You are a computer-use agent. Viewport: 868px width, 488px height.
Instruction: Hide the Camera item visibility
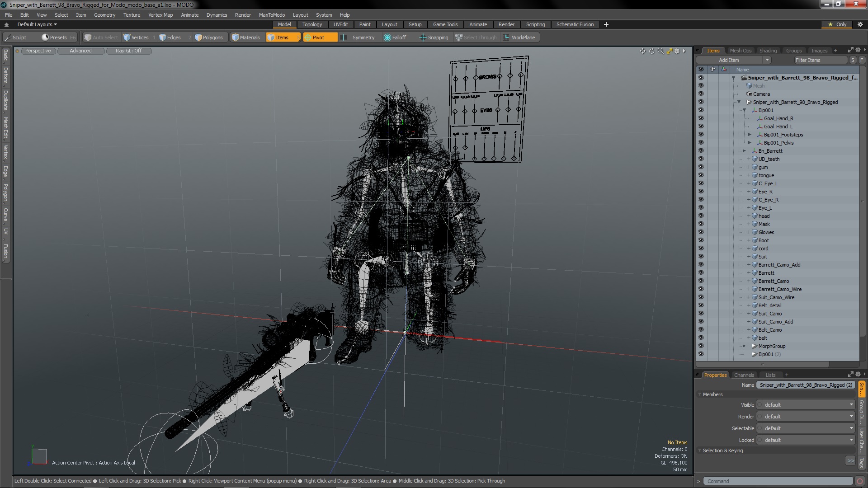pos(701,94)
